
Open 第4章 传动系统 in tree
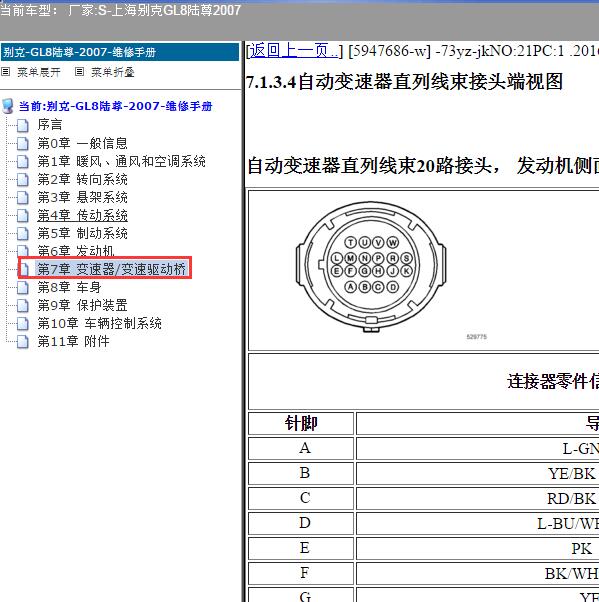point(83,215)
